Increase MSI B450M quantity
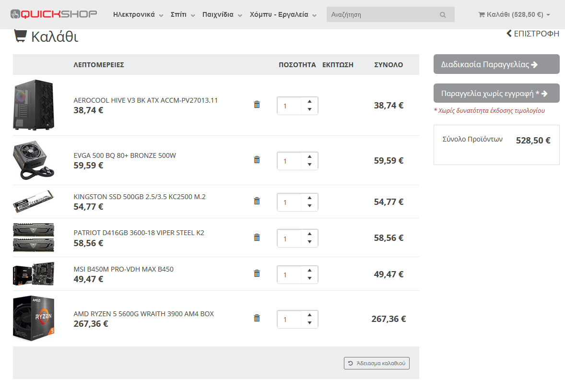This screenshot has width=565, height=392. [309, 270]
